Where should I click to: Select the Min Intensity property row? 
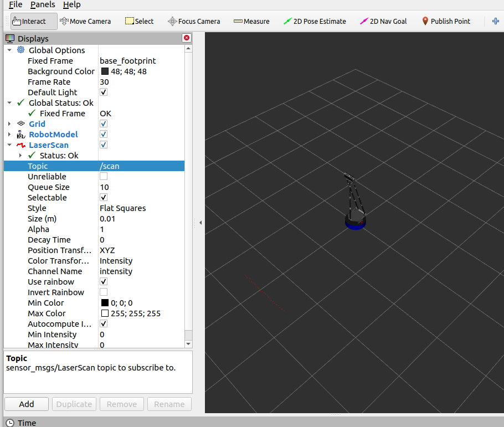pyautogui.click(x=94, y=335)
